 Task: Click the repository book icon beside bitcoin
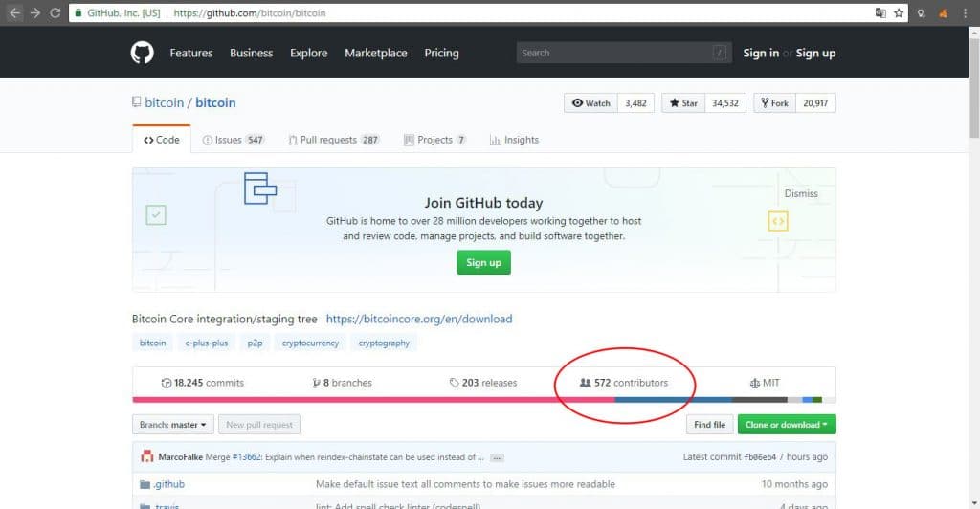(x=136, y=101)
